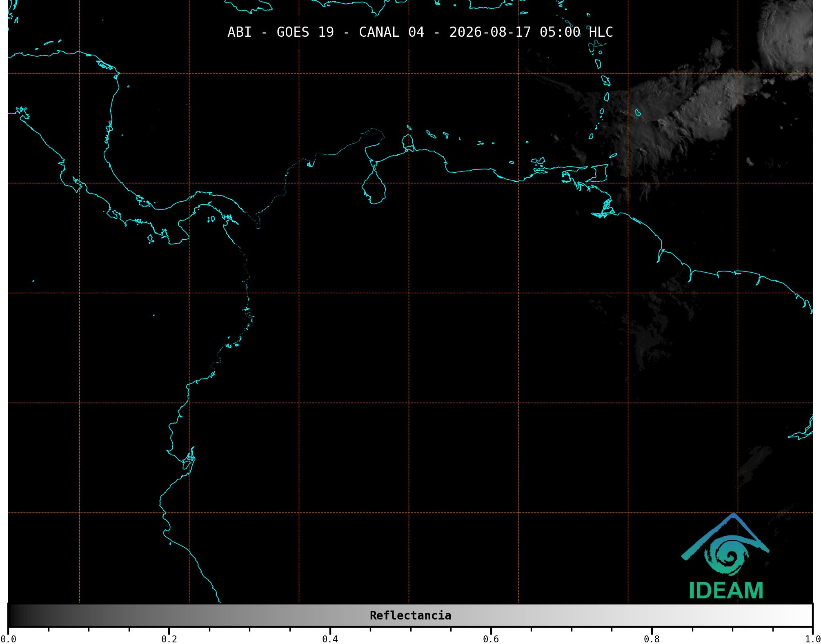Click the timestamp '2026-08-17 05:00 HLC'

(x=531, y=32)
